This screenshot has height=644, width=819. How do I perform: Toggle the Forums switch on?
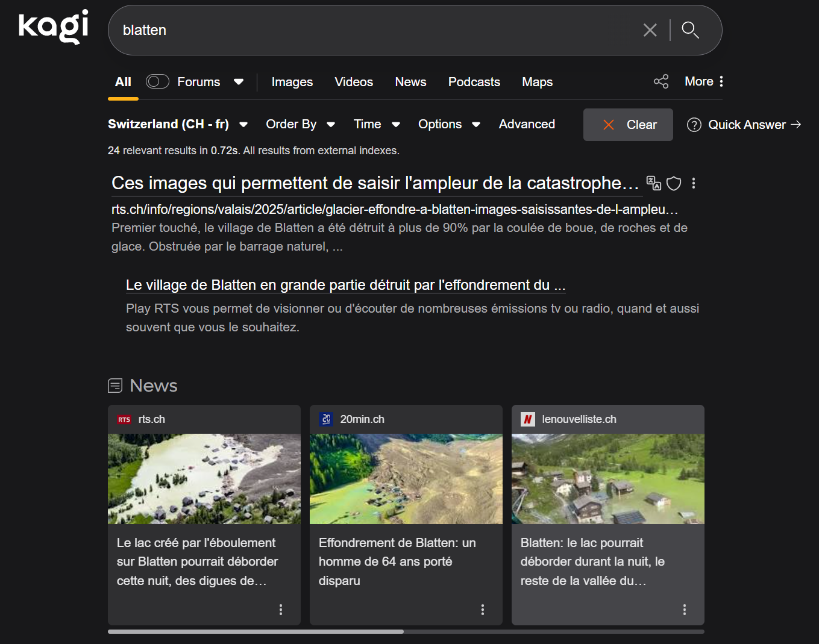pos(157,82)
